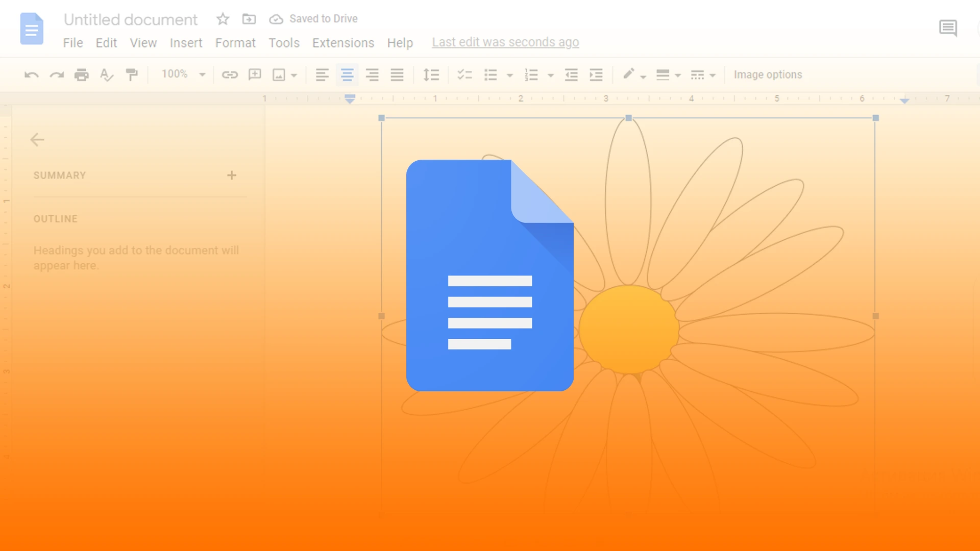
Task: Click the top-center image resize handle
Action: [628, 118]
